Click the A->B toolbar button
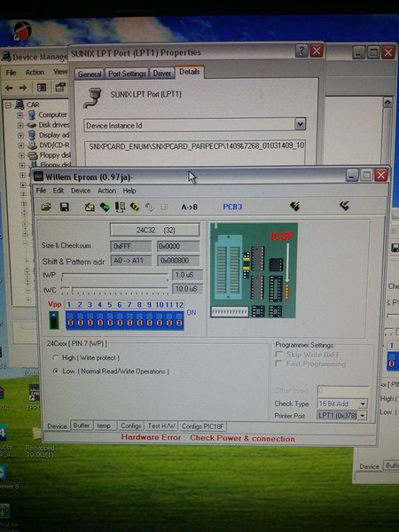 coord(190,207)
